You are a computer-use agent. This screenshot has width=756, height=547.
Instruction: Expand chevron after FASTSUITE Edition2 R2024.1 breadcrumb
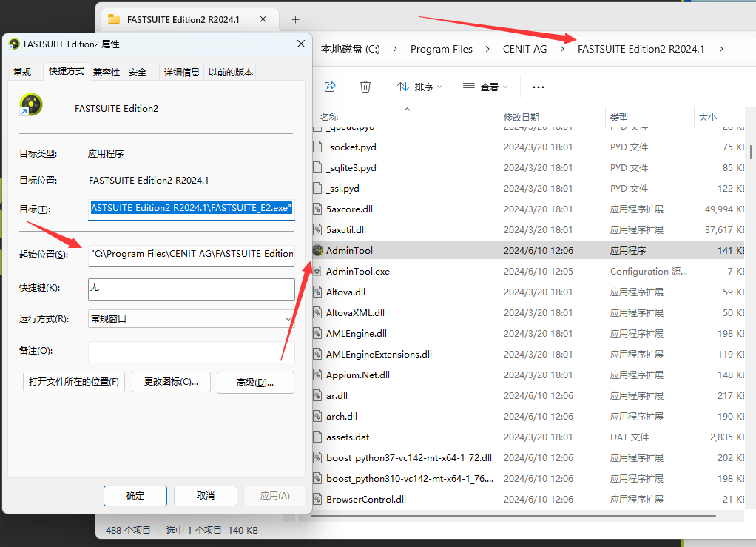[721, 49]
